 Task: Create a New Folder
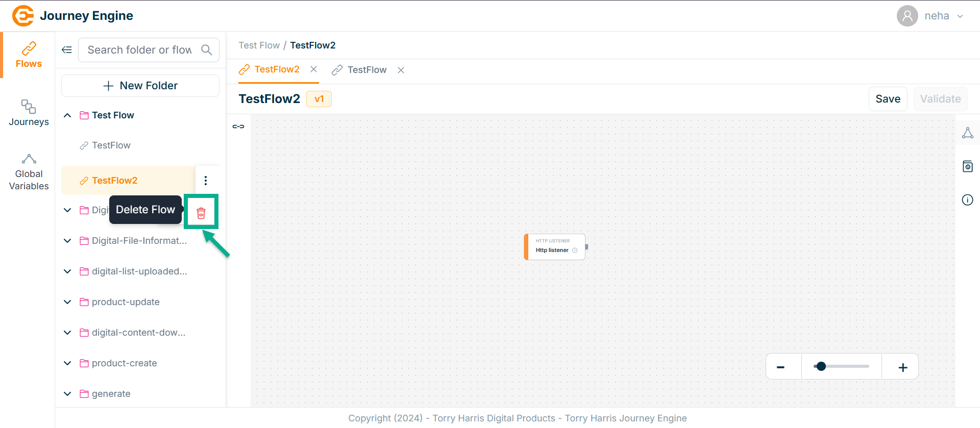(x=140, y=86)
